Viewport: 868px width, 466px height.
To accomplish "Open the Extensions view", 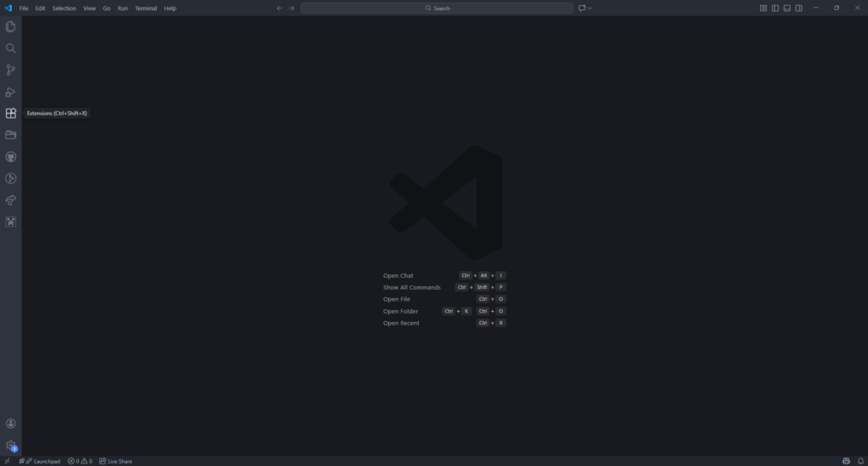I will point(11,114).
